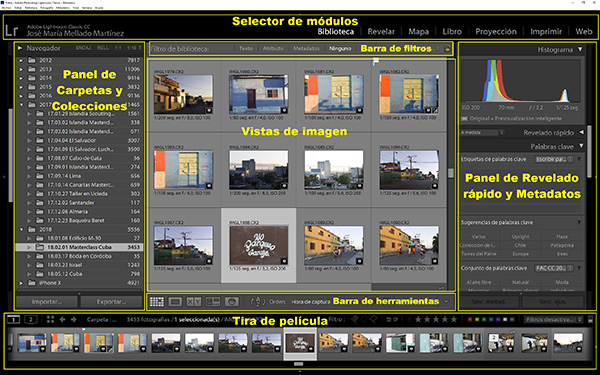The width and height of the screenshot is (600, 375).
Task: Switch to Libro module
Action: pos(452,32)
